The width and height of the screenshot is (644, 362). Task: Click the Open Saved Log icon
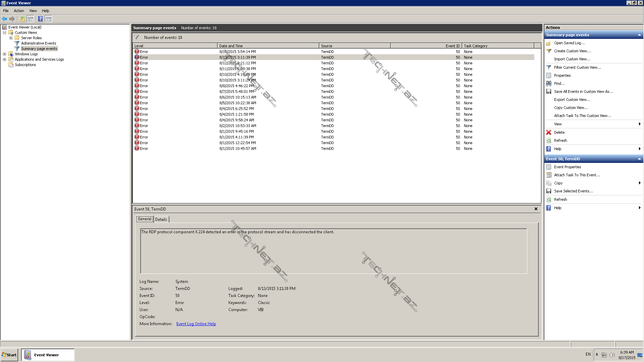tap(549, 43)
